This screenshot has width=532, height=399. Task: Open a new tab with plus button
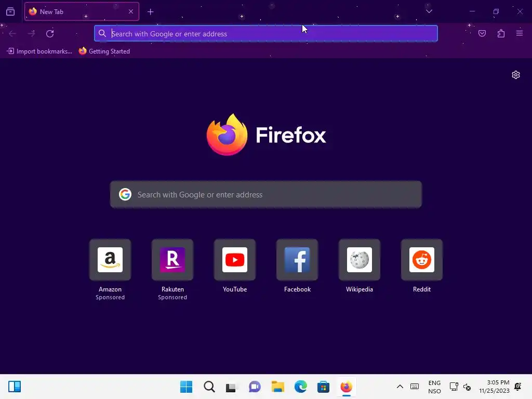pyautogui.click(x=150, y=12)
